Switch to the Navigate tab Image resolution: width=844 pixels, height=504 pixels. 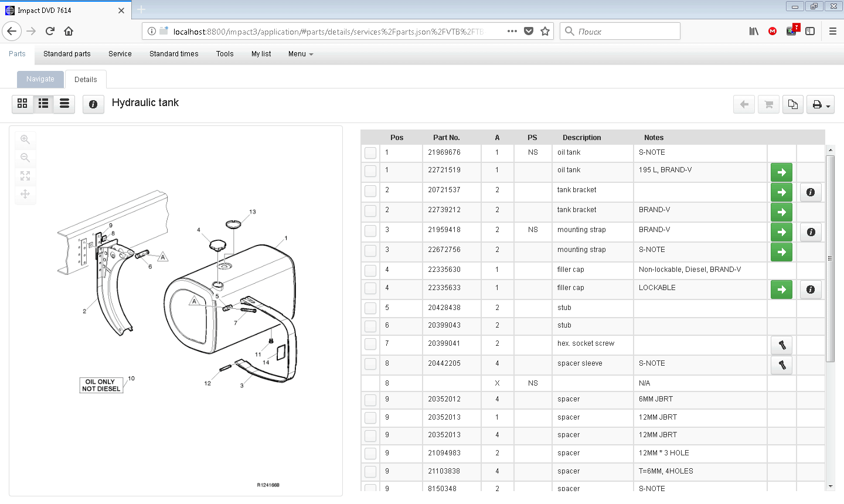[40, 79]
